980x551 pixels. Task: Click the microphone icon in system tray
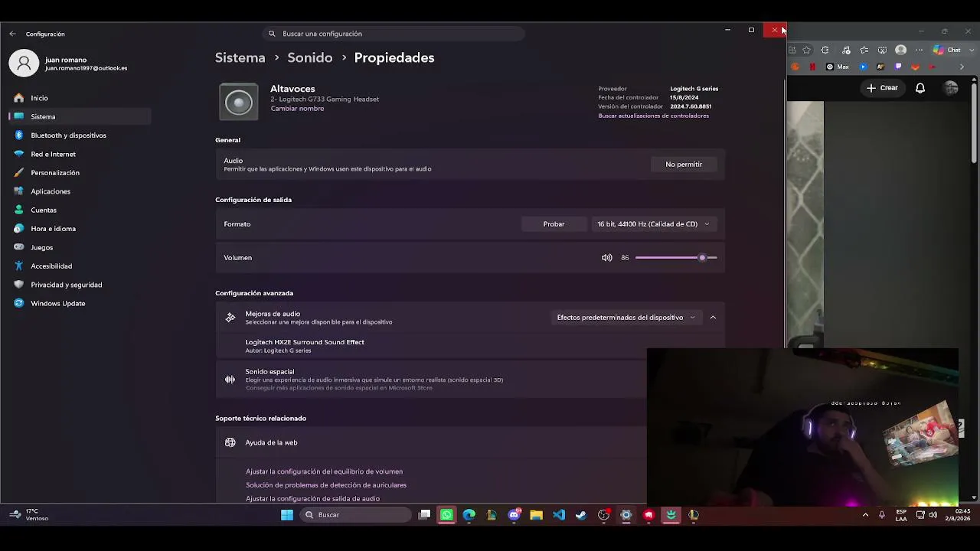coord(882,515)
